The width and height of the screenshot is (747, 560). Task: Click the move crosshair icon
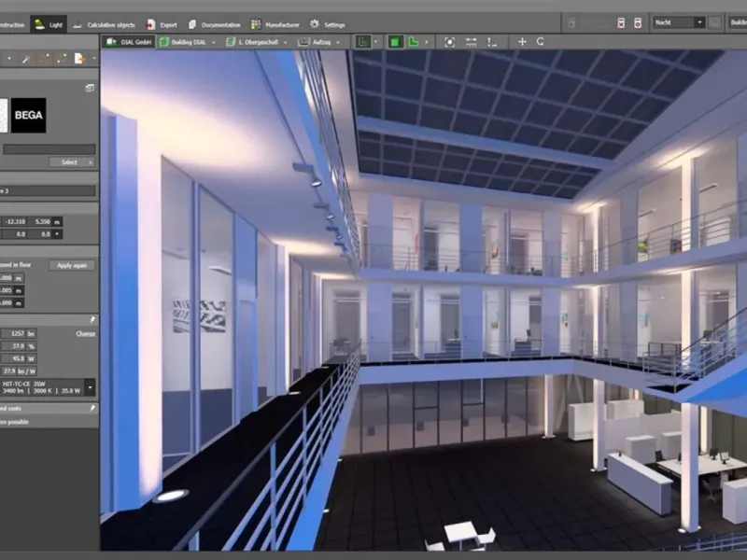522,42
